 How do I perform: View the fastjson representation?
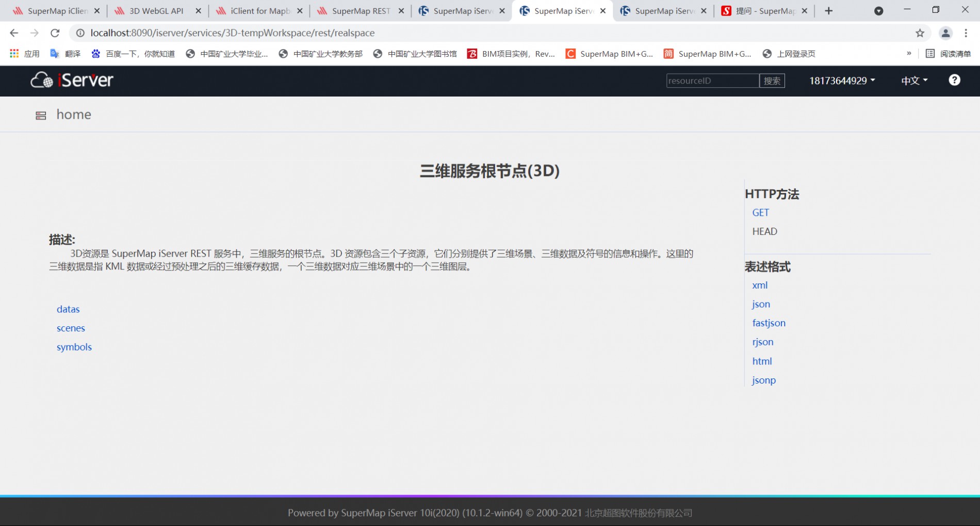point(769,323)
